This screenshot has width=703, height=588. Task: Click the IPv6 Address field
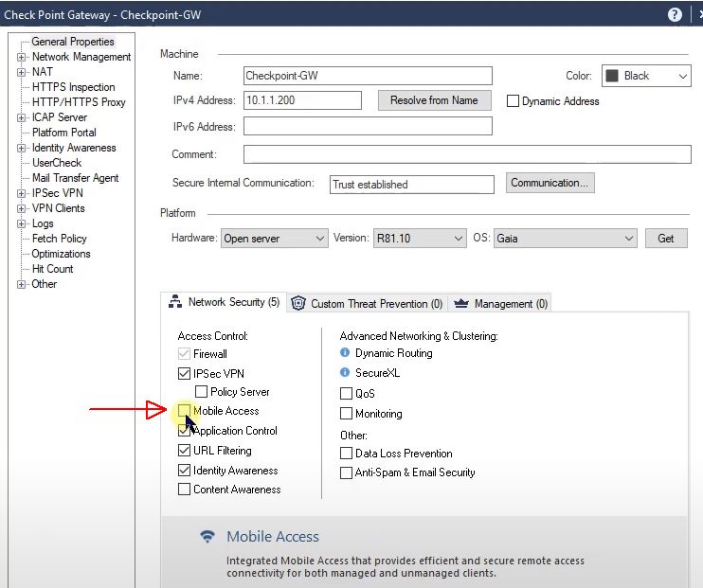[x=368, y=126]
